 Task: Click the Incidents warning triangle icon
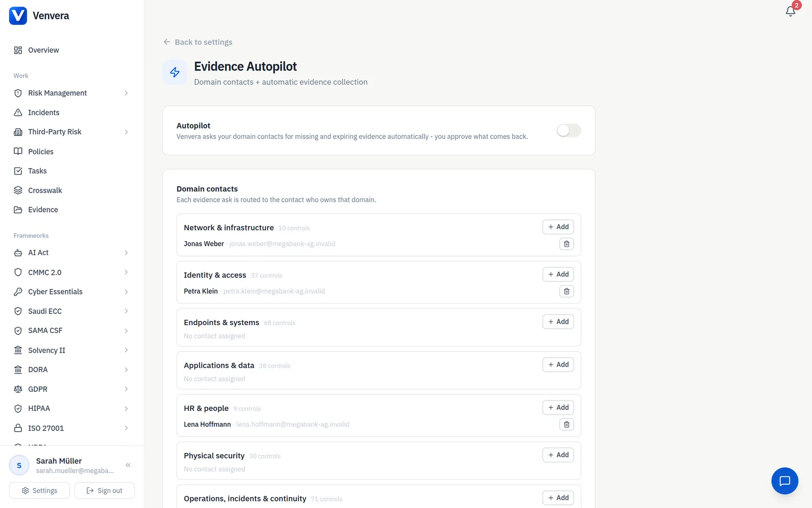18,112
